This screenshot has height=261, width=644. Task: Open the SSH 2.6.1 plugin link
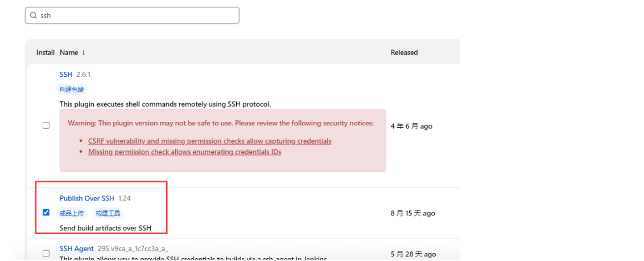[x=66, y=74]
